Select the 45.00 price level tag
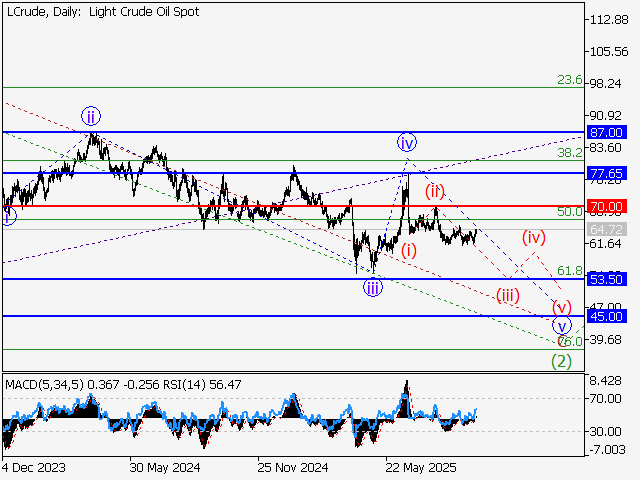Image resolution: width=640 pixels, height=480 pixels. coord(607,316)
